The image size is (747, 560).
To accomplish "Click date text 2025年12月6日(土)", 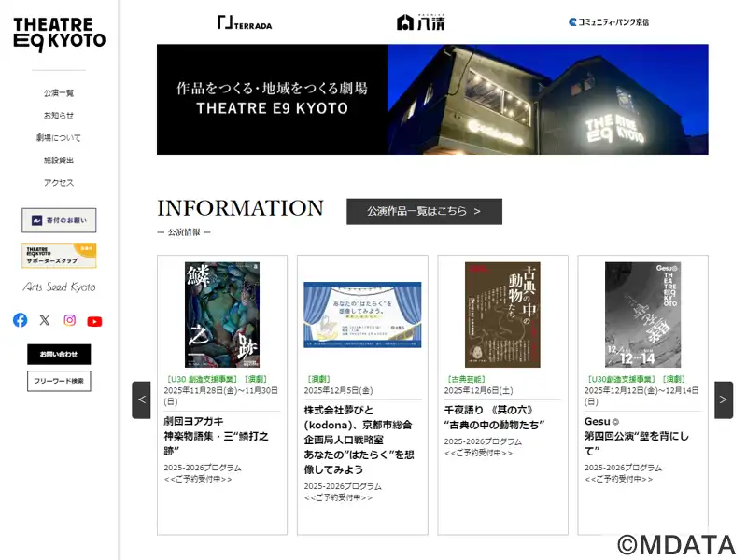I will tap(479, 390).
